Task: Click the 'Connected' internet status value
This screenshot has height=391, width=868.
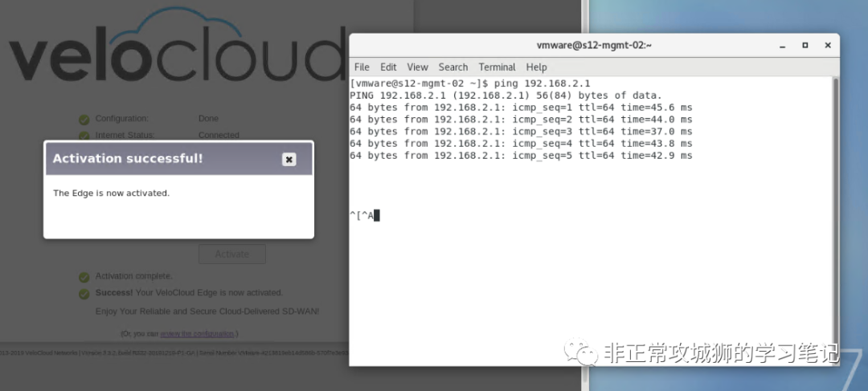Action: [219, 135]
